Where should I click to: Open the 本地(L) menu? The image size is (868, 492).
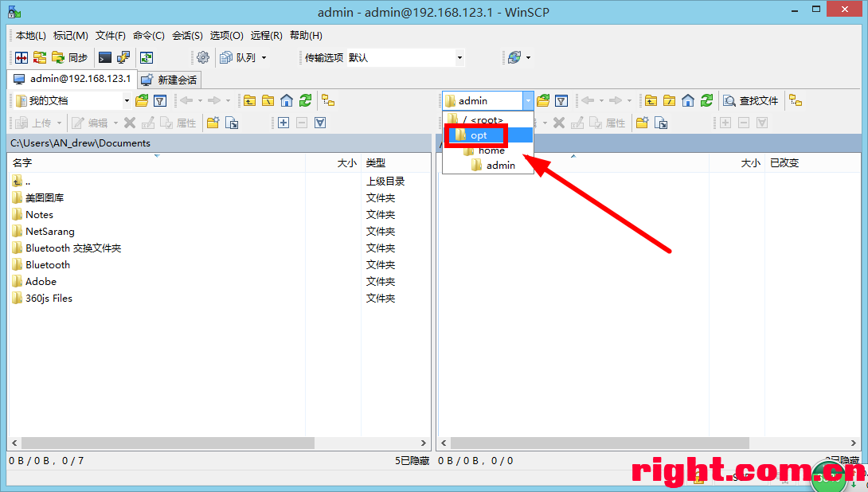click(30, 35)
